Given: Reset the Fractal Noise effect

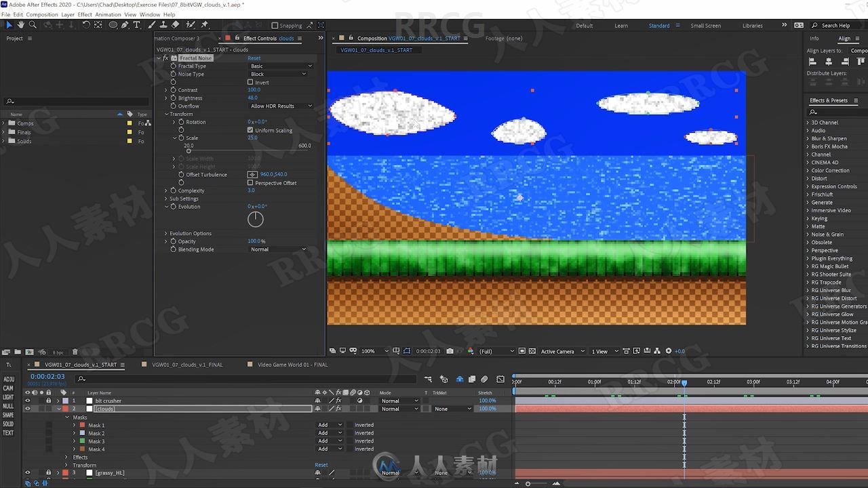Looking at the screenshot, I should tap(254, 58).
